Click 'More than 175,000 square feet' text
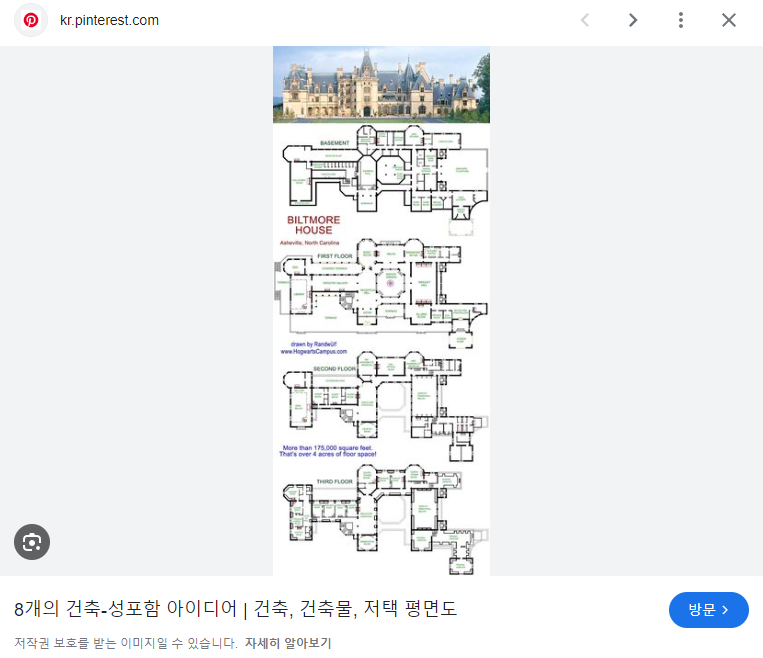 point(327,448)
